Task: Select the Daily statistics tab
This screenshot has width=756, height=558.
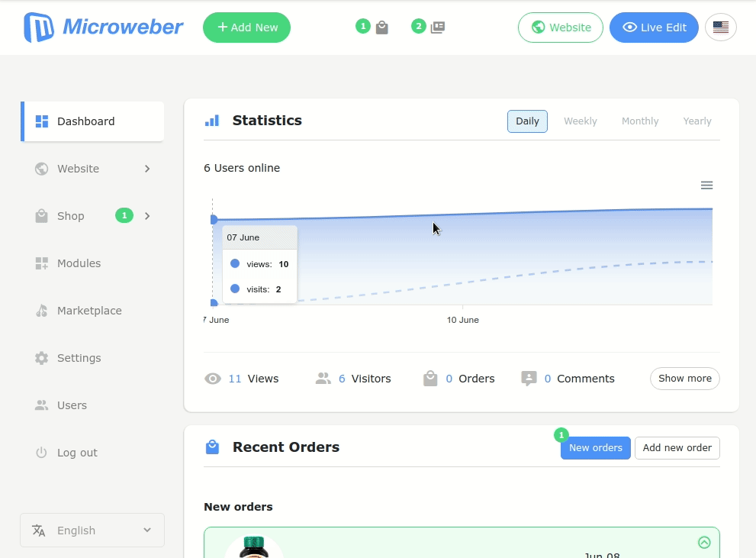Action: click(x=527, y=121)
